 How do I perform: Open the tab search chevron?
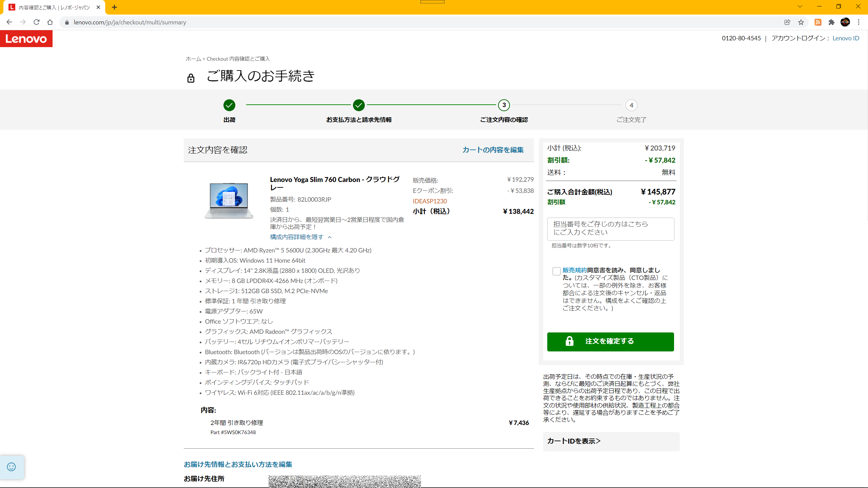pos(800,6)
